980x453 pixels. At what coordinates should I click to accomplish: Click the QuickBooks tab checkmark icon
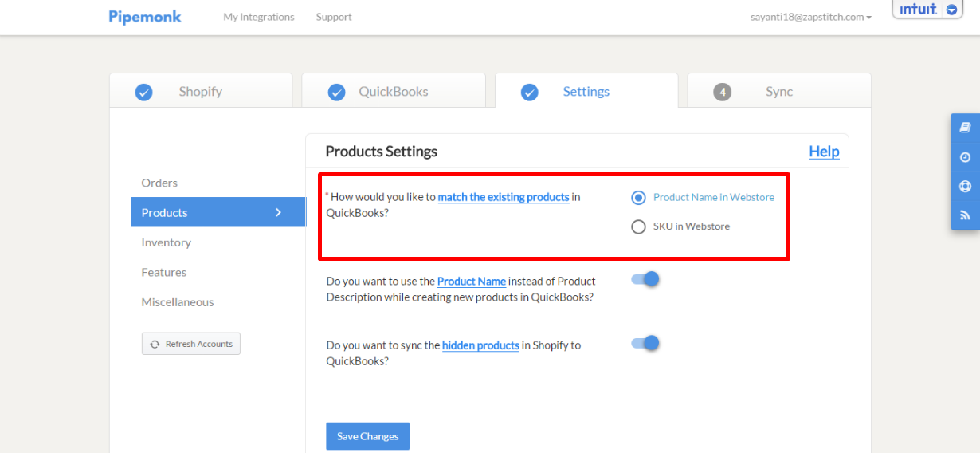coord(337,93)
